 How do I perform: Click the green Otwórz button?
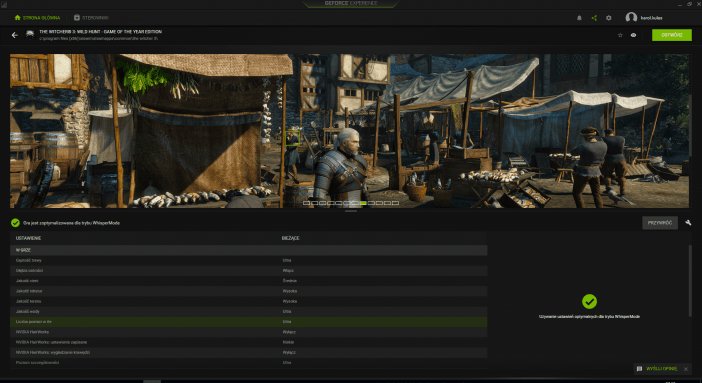672,35
